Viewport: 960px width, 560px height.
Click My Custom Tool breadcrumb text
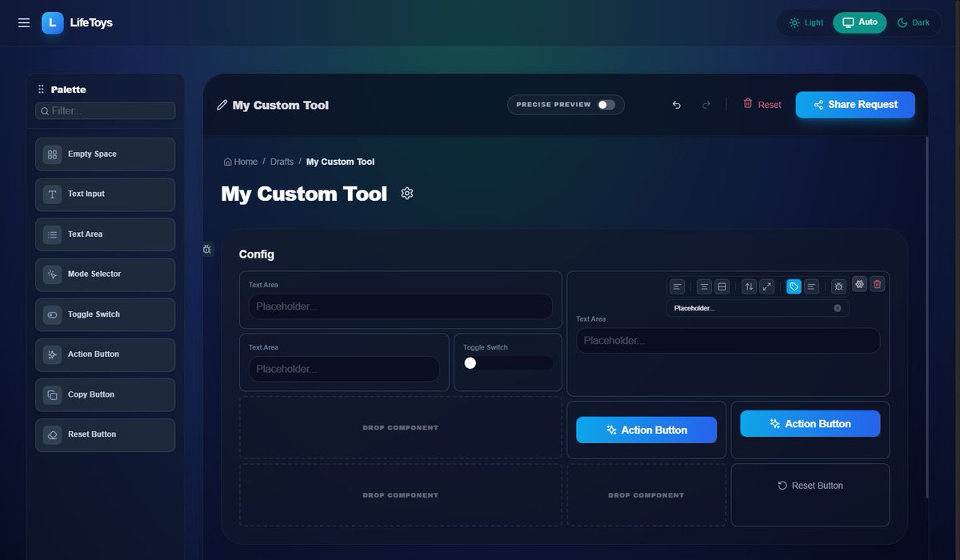[340, 162]
